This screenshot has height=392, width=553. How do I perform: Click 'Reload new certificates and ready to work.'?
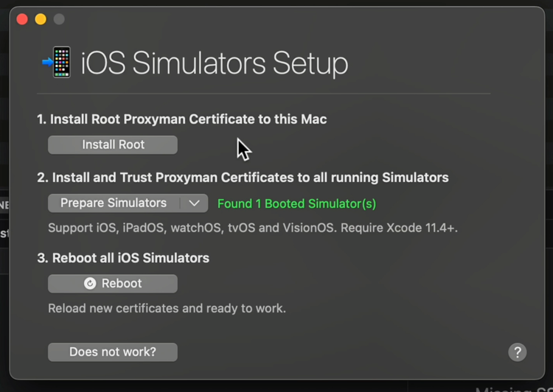pos(167,309)
